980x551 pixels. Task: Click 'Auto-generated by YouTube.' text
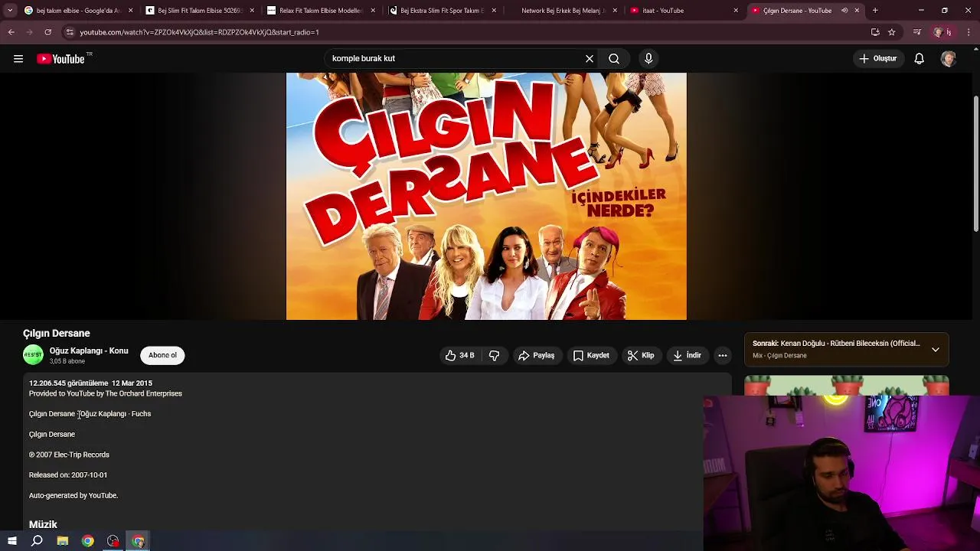tap(73, 496)
